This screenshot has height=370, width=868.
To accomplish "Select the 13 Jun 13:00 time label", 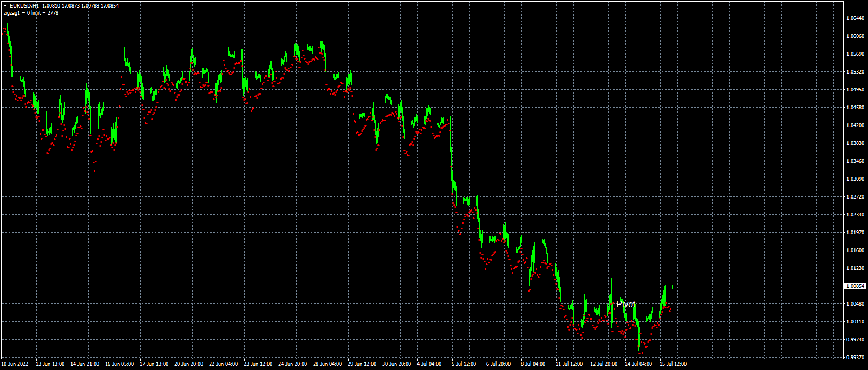I will click(50, 364).
